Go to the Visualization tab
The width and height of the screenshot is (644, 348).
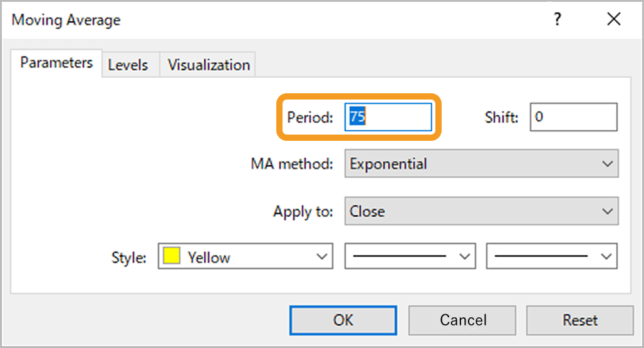[209, 65]
